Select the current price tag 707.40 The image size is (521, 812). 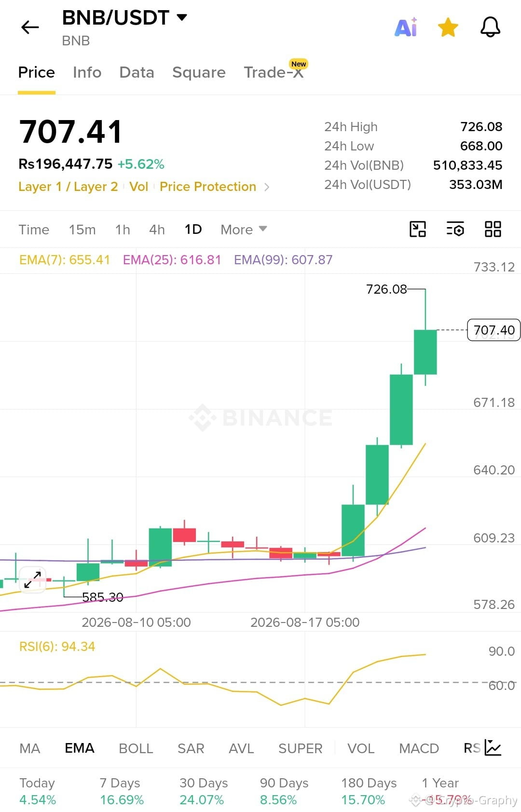(x=494, y=330)
